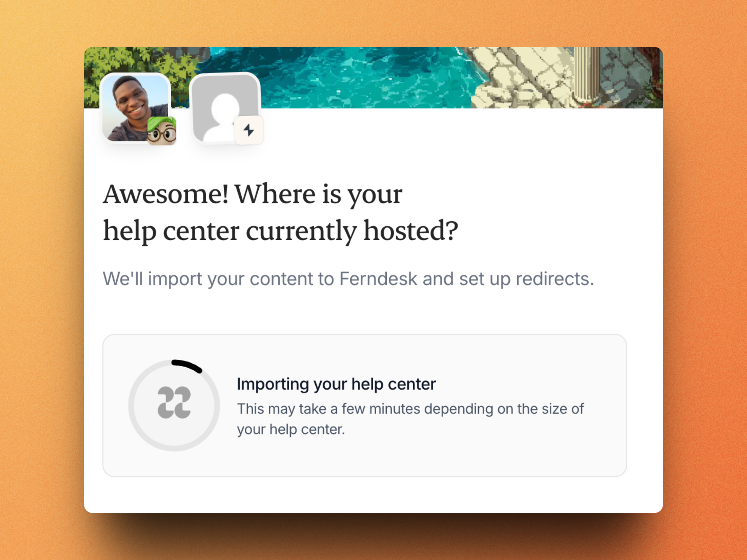Image resolution: width=747 pixels, height=560 pixels.
Task: Click the cracked stone ruins in banner
Action: [x=521, y=77]
